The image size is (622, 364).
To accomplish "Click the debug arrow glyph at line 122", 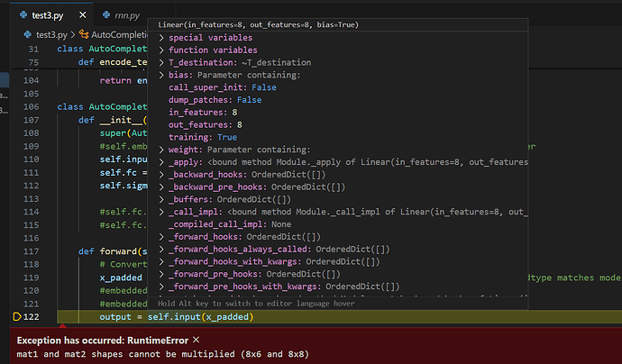I will coord(18,317).
